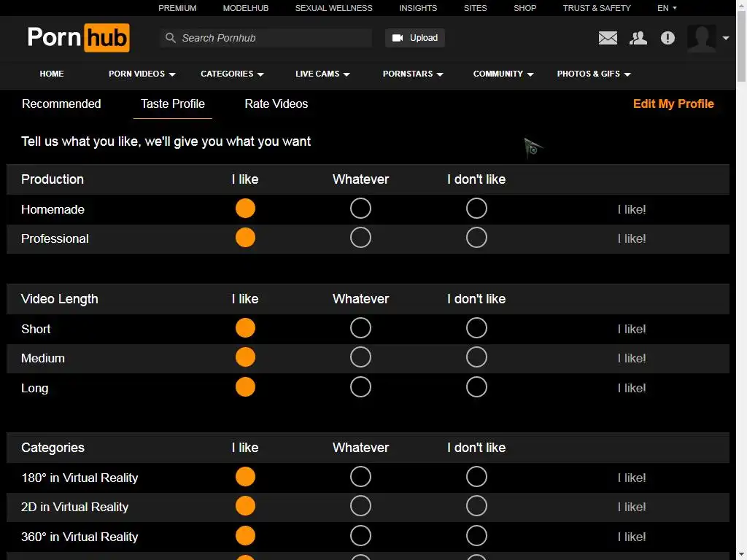This screenshot has height=560, width=747.
Task: Expand the Photos & Gifs menu
Action: point(594,74)
